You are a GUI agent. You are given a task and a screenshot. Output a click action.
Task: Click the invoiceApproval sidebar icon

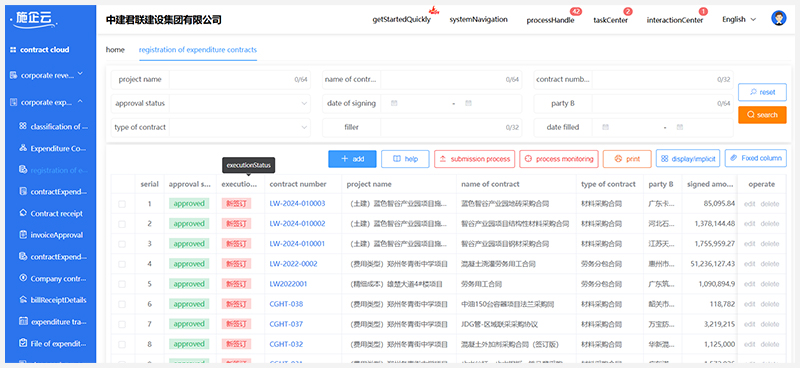coord(22,235)
